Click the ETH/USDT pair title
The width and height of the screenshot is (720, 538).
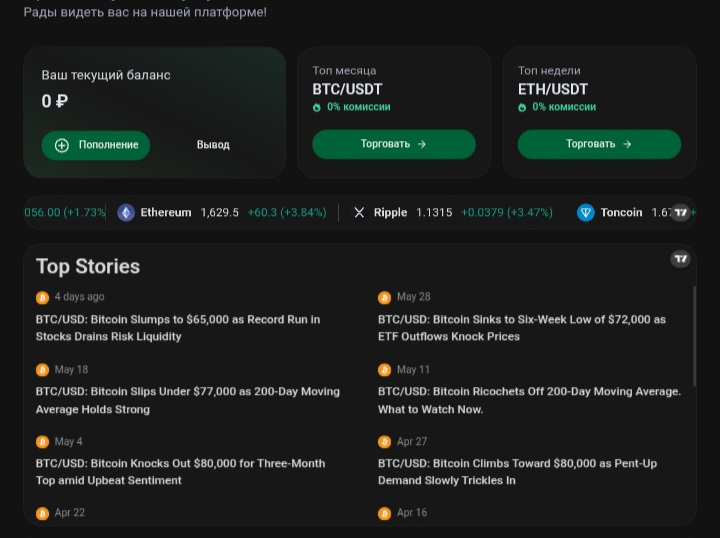(x=553, y=89)
